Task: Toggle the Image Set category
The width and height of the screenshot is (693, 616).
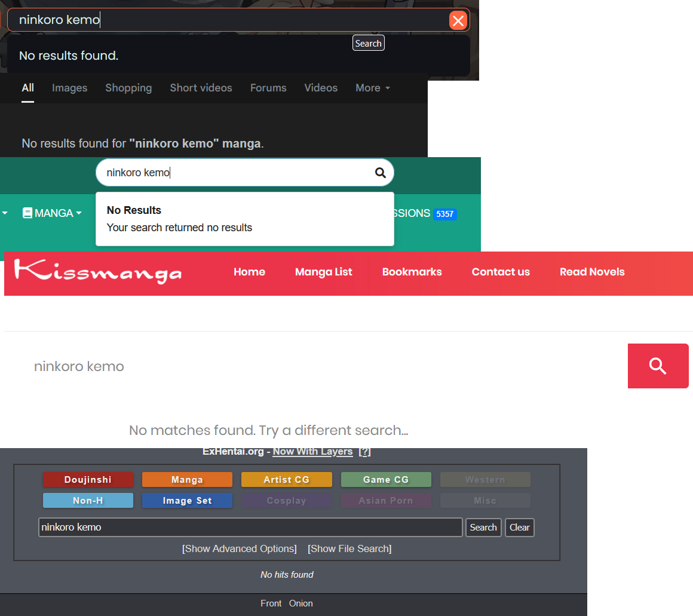Action: pyautogui.click(x=187, y=501)
